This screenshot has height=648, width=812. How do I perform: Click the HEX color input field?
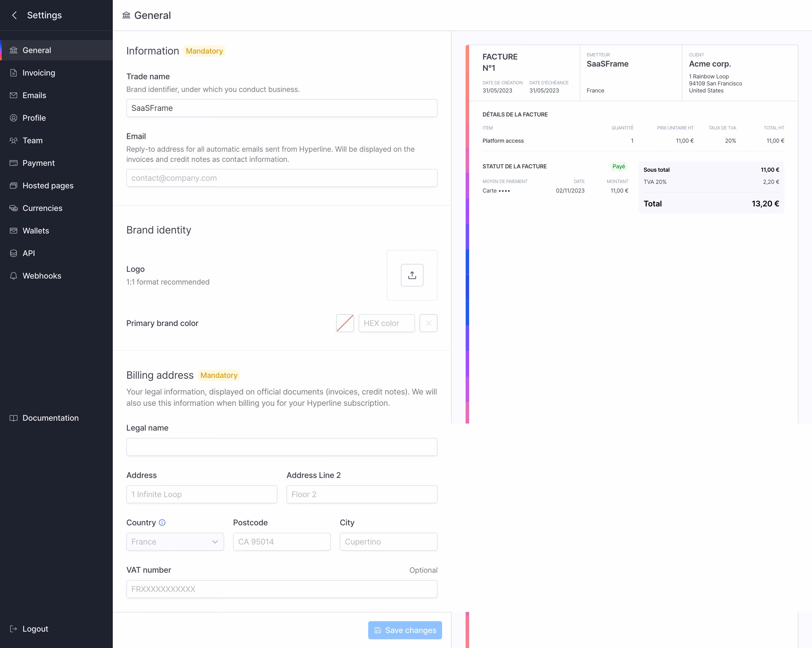click(x=387, y=323)
